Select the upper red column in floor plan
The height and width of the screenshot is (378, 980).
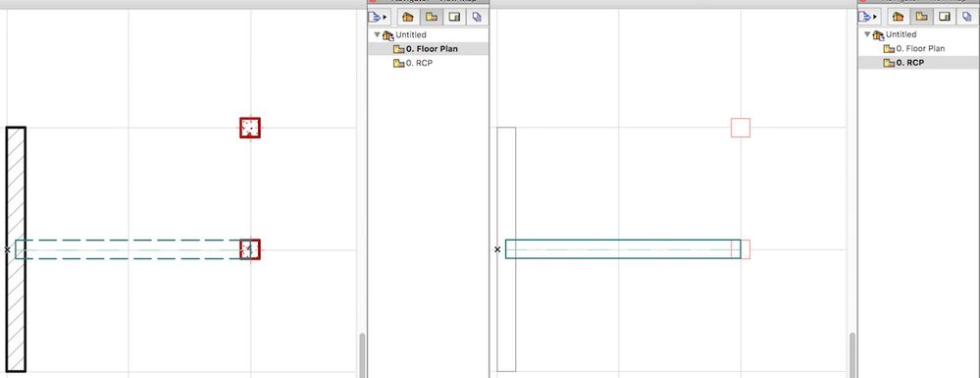250,128
